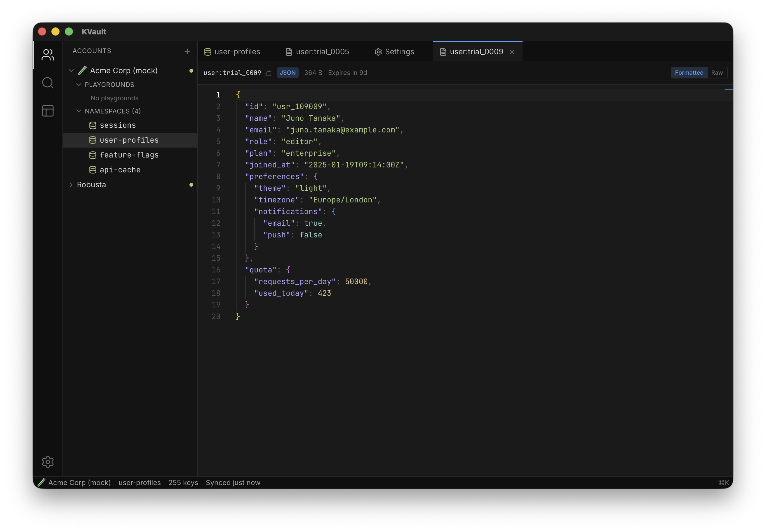Select the Formatted view mode
This screenshot has height=532, width=766.
pyautogui.click(x=689, y=73)
